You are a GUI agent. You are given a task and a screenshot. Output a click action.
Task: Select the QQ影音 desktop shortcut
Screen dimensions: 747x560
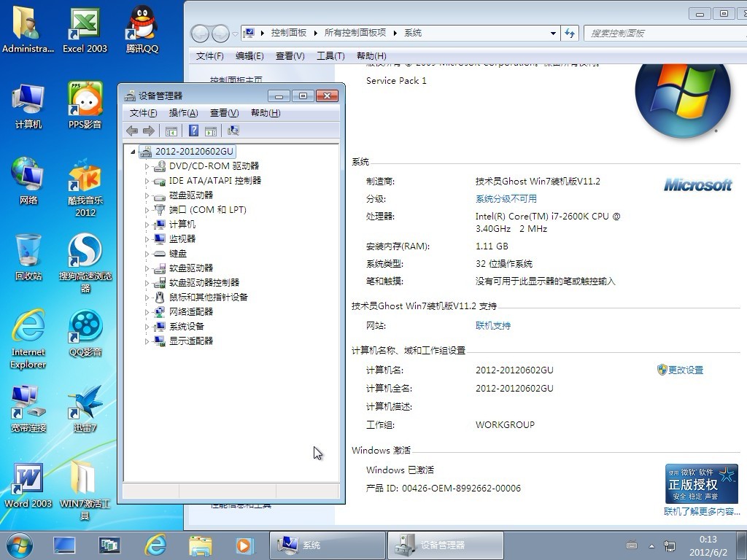click(85, 333)
